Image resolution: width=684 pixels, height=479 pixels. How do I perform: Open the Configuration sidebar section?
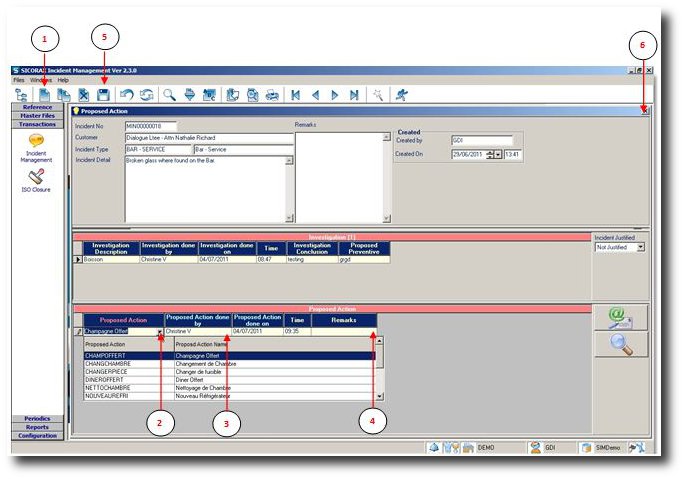click(37, 436)
